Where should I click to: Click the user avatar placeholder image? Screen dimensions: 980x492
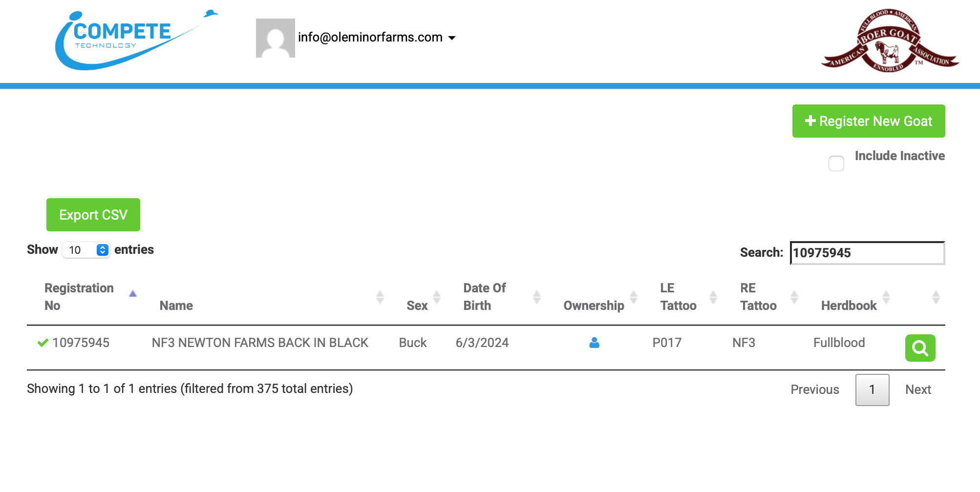point(275,38)
